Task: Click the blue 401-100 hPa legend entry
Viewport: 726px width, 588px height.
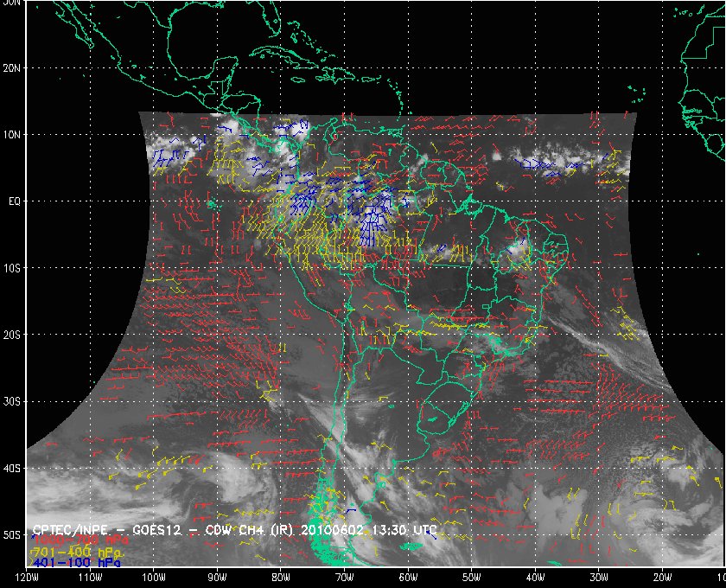Action: pyautogui.click(x=76, y=563)
